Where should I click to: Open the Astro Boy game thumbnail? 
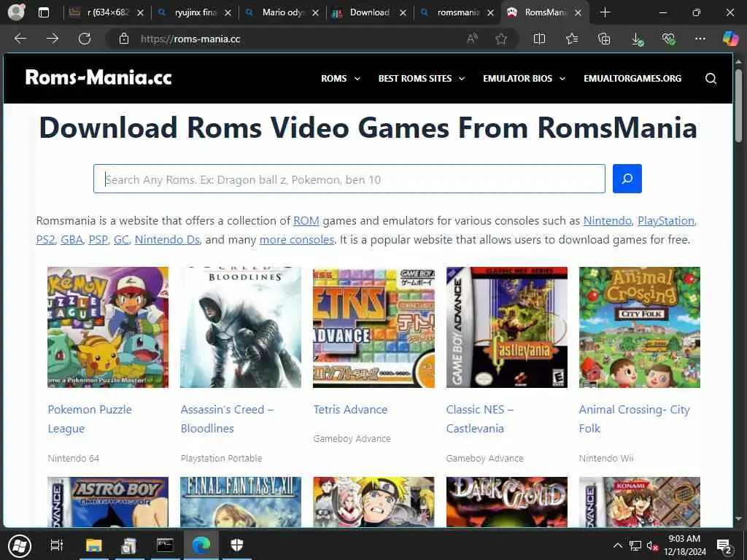click(108, 502)
